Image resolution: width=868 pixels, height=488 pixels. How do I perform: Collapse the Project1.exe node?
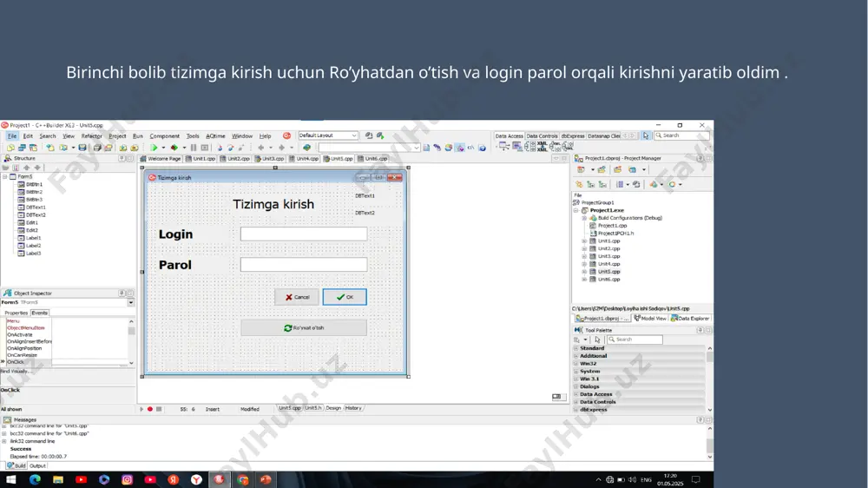[x=576, y=210]
